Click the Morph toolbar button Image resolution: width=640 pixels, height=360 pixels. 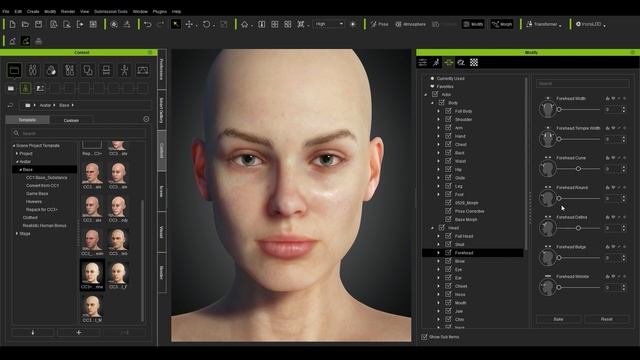502,24
